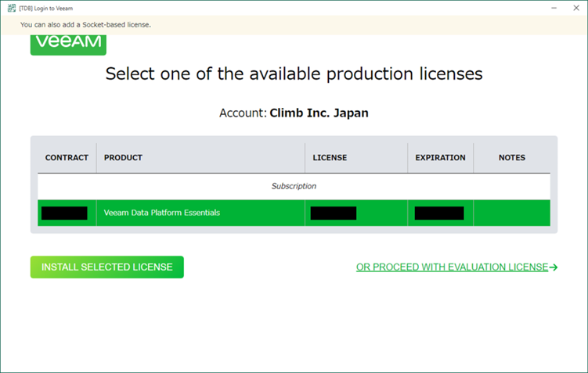Click the NOTES column header

point(511,158)
